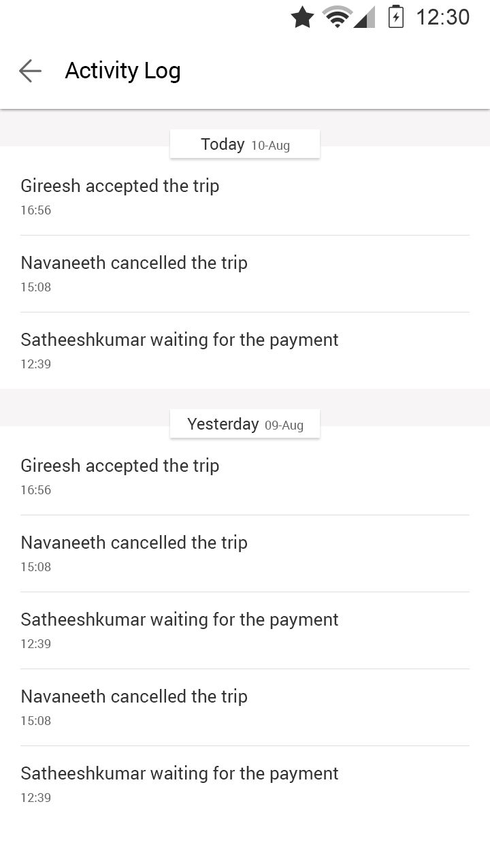490x868 pixels.
Task: Tap the 15:08 timestamp under Today's Navaneeth entry
Action: [36, 287]
